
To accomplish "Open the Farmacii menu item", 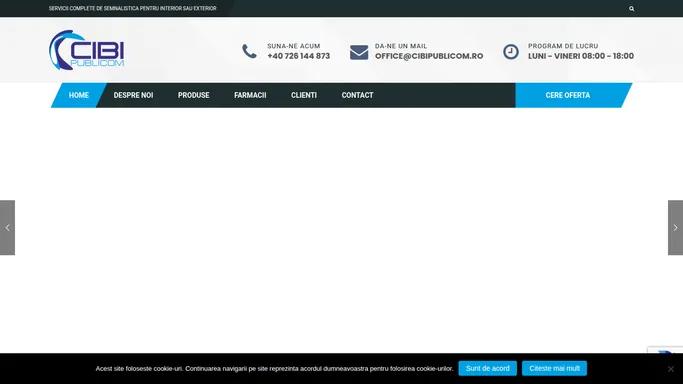I will coord(250,95).
